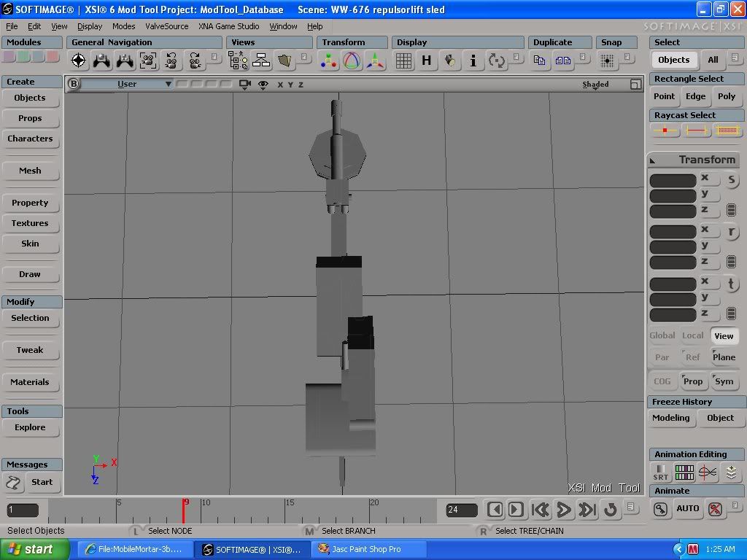Viewport: 747px width, 560px height.
Task: Open the File menu
Action: (12, 26)
